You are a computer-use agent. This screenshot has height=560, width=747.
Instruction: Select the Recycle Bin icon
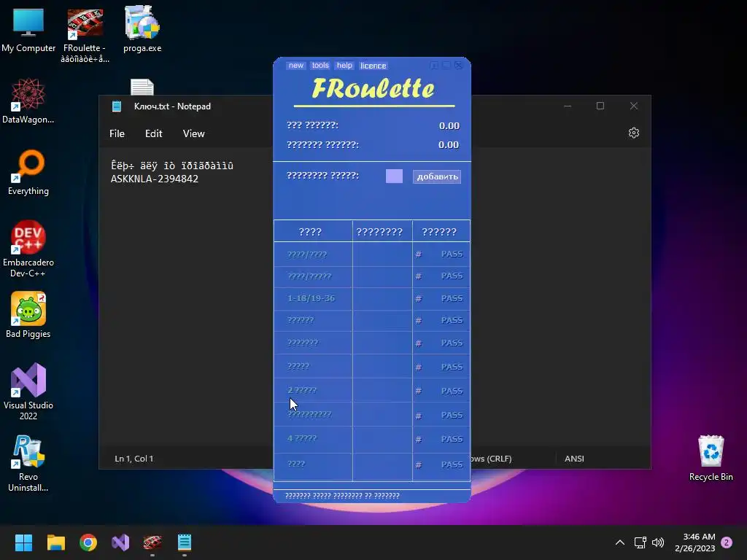click(711, 458)
